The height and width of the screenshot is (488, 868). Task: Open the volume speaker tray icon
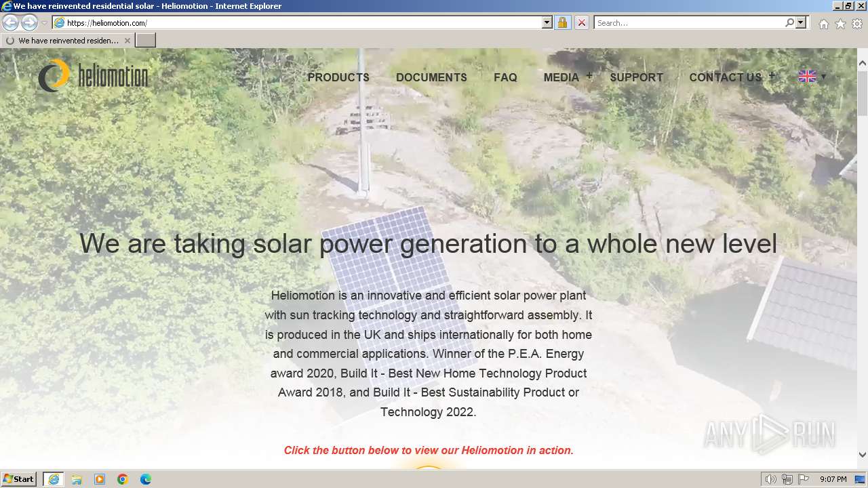tap(771, 479)
